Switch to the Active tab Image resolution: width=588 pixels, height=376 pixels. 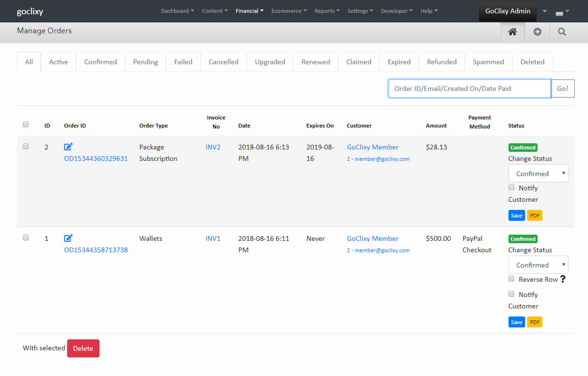[59, 62]
